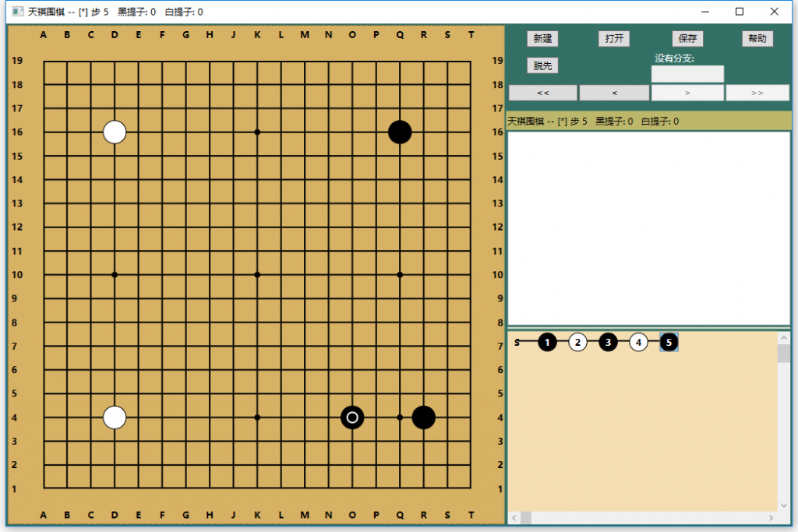This screenshot has height=532, width=798.
Task: Step forward one move with > button
Action: [x=687, y=93]
